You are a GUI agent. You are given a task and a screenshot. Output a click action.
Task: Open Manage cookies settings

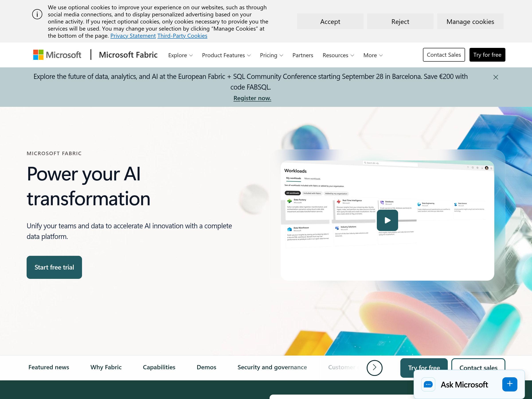pos(470,22)
